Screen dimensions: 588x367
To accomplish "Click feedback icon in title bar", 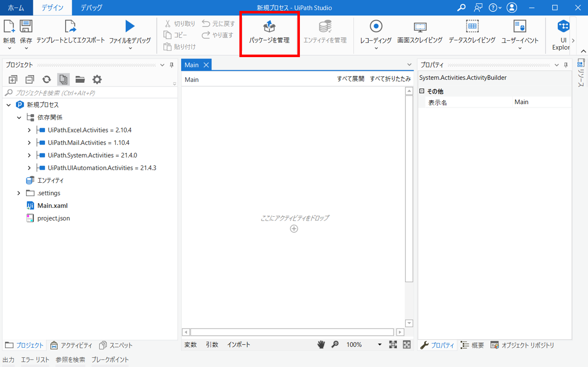I will pyautogui.click(x=478, y=8).
